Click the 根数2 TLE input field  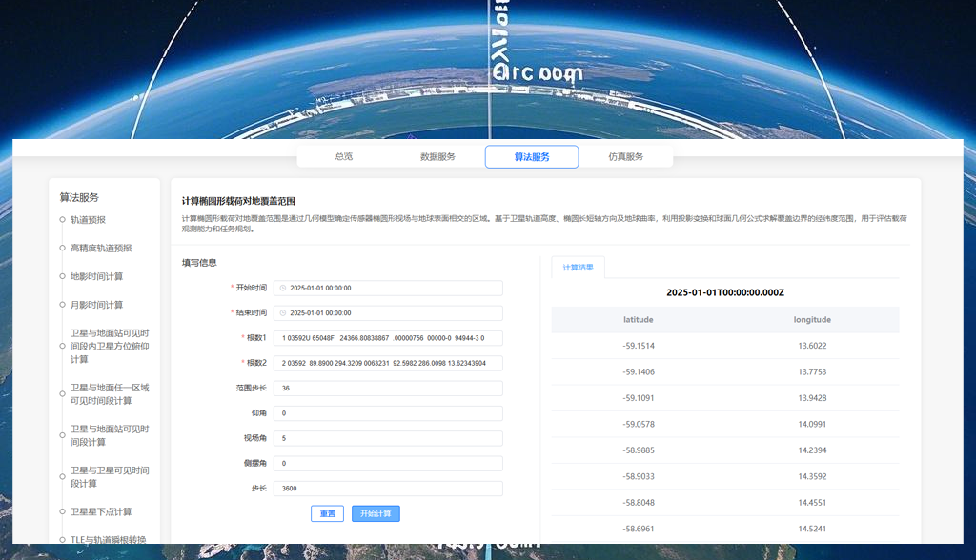point(388,363)
